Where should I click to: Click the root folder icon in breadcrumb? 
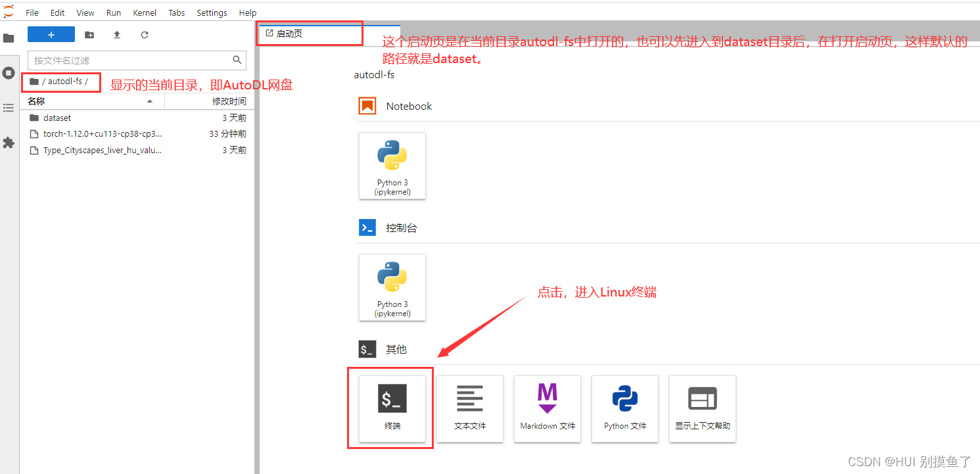pyautogui.click(x=34, y=82)
